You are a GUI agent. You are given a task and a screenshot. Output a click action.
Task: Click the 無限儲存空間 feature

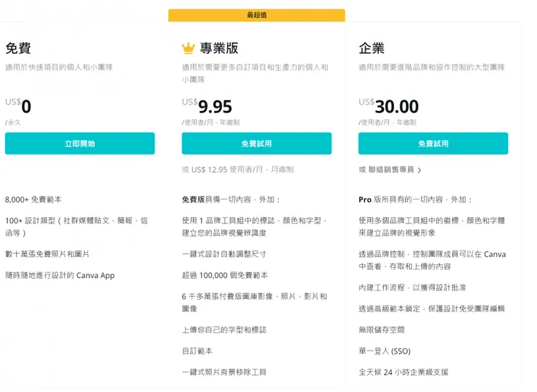[382, 330]
